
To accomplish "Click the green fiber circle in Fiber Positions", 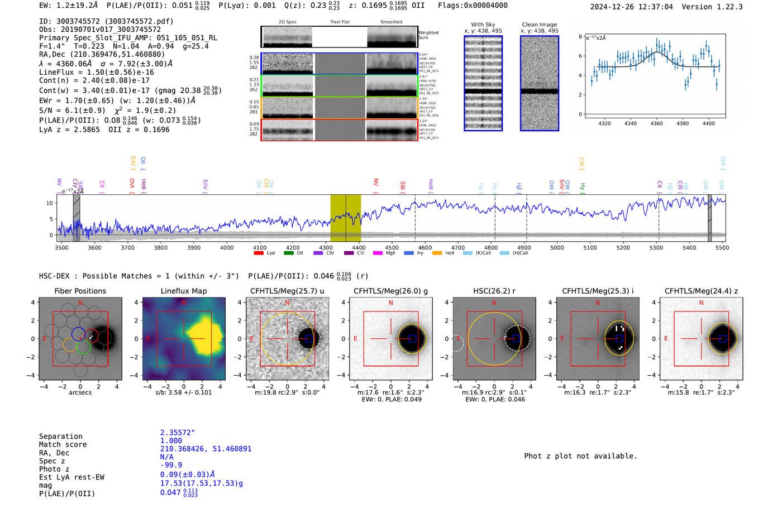I will click(83, 347).
